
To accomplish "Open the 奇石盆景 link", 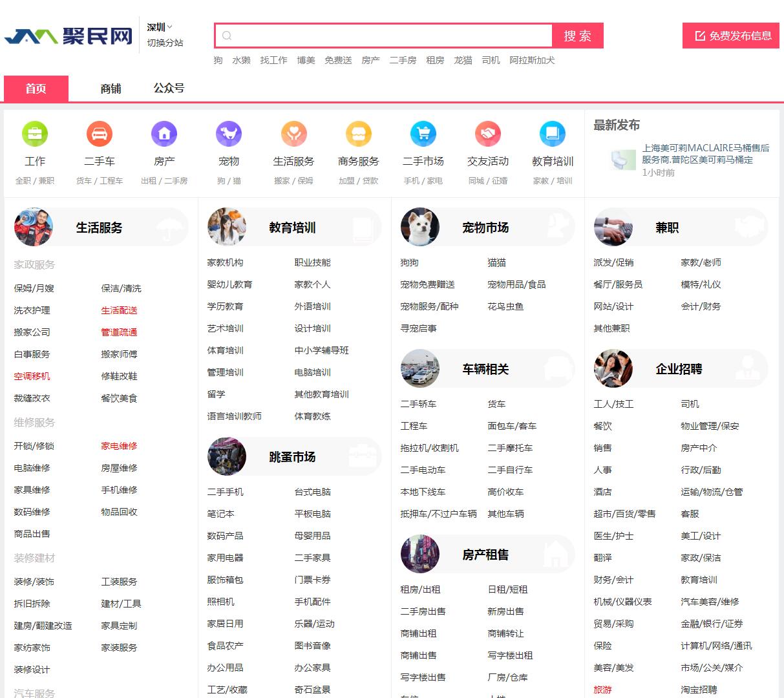I will (x=312, y=690).
